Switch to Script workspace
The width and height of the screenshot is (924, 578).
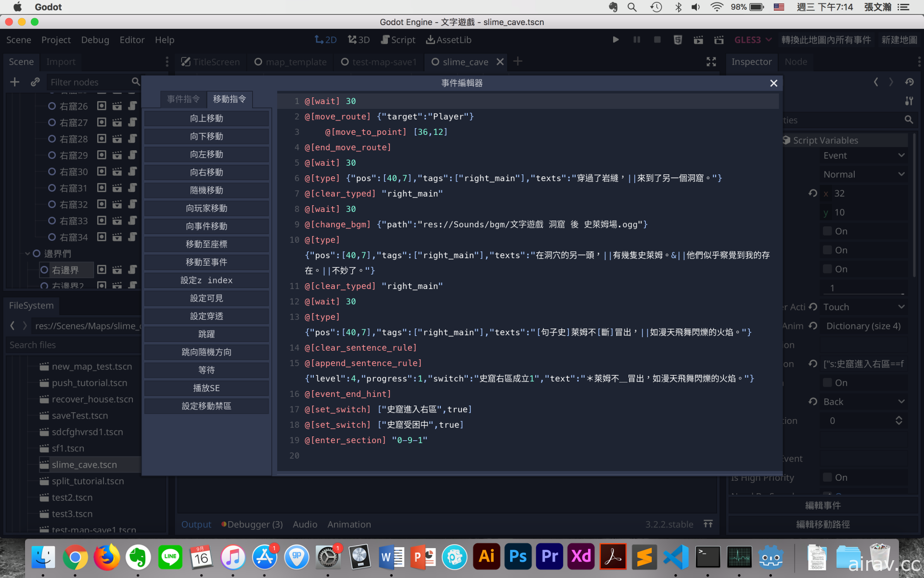coord(398,40)
